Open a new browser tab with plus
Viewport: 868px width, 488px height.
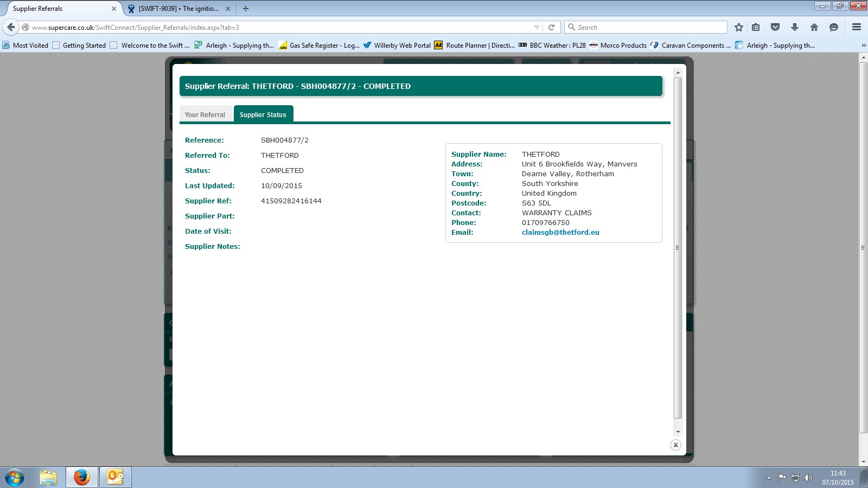(246, 9)
